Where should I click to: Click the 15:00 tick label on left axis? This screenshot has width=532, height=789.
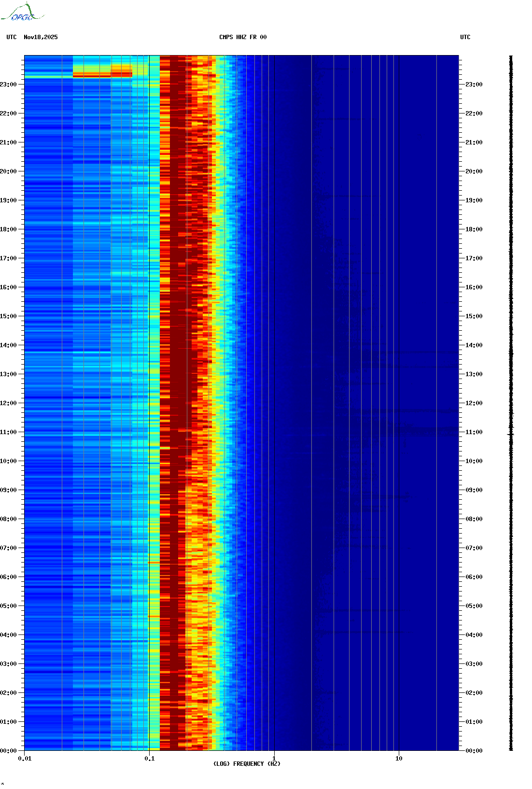[x=8, y=316]
